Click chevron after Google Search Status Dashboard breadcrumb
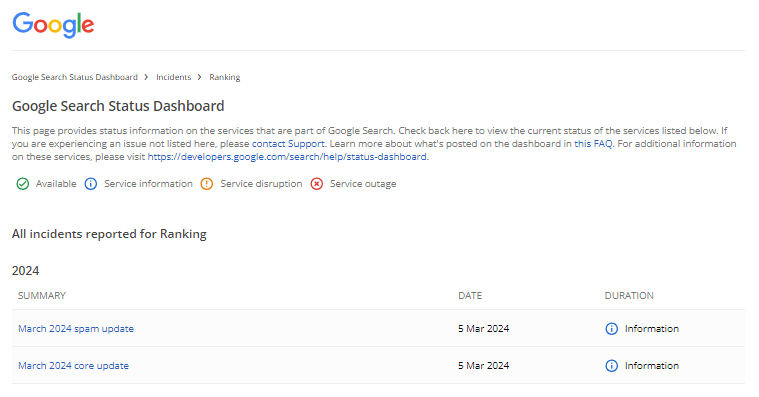 click(x=146, y=77)
